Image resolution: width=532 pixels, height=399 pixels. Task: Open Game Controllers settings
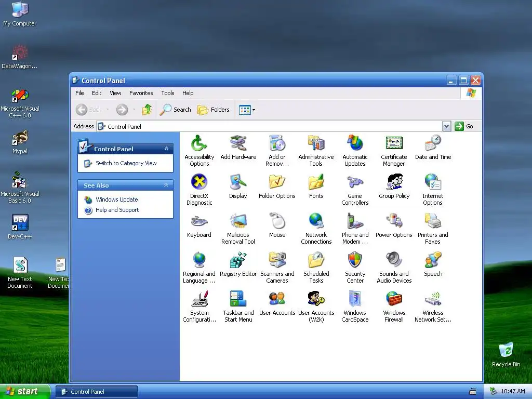pos(355,190)
